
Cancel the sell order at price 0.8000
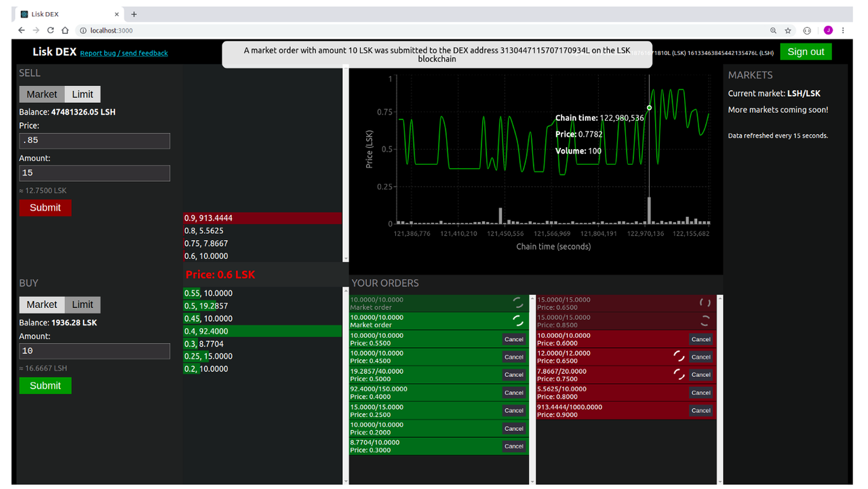pyautogui.click(x=701, y=393)
